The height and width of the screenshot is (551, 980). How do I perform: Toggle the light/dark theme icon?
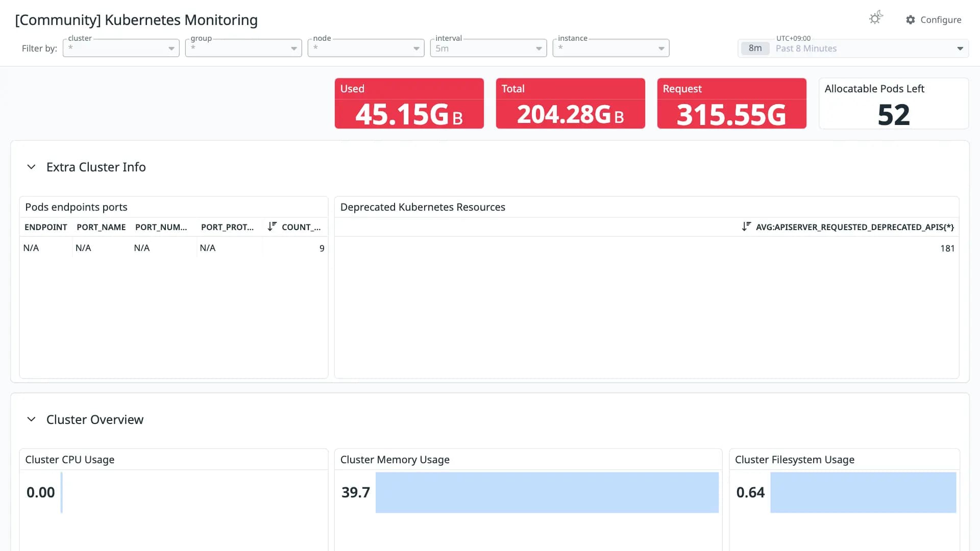click(x=876, y=18)
